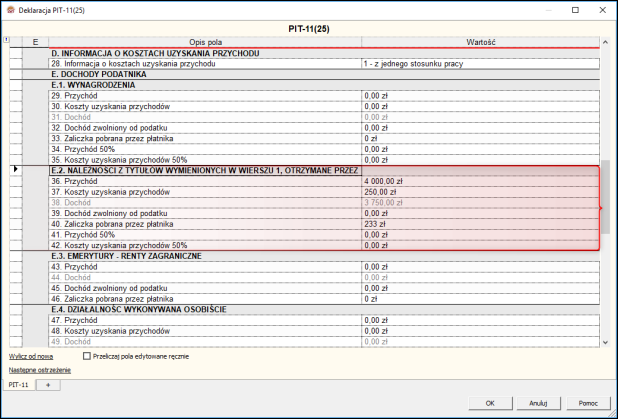
Task: Click row '43. Przychód' description
Action: pos(205,267)
